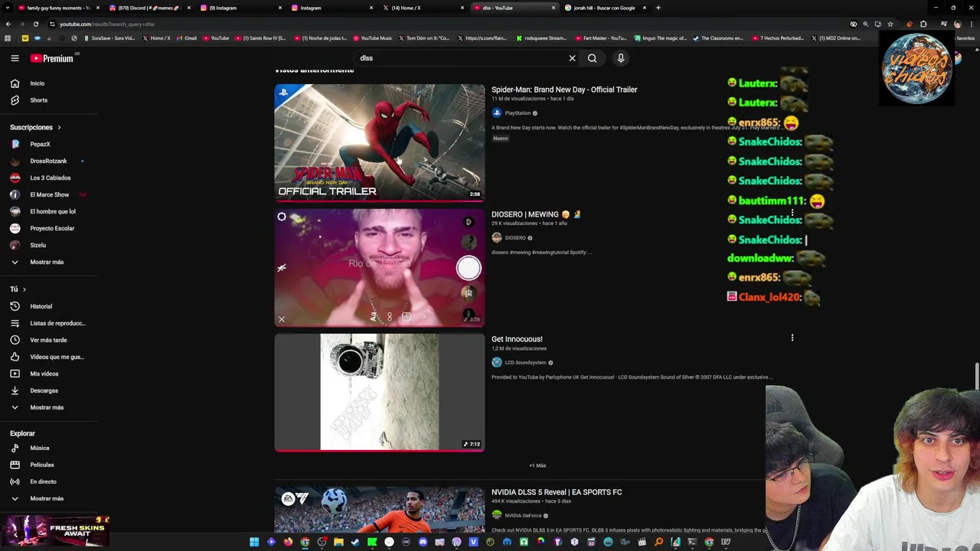Open YouTube Music bookmark
980x551 pixels.
372,37
